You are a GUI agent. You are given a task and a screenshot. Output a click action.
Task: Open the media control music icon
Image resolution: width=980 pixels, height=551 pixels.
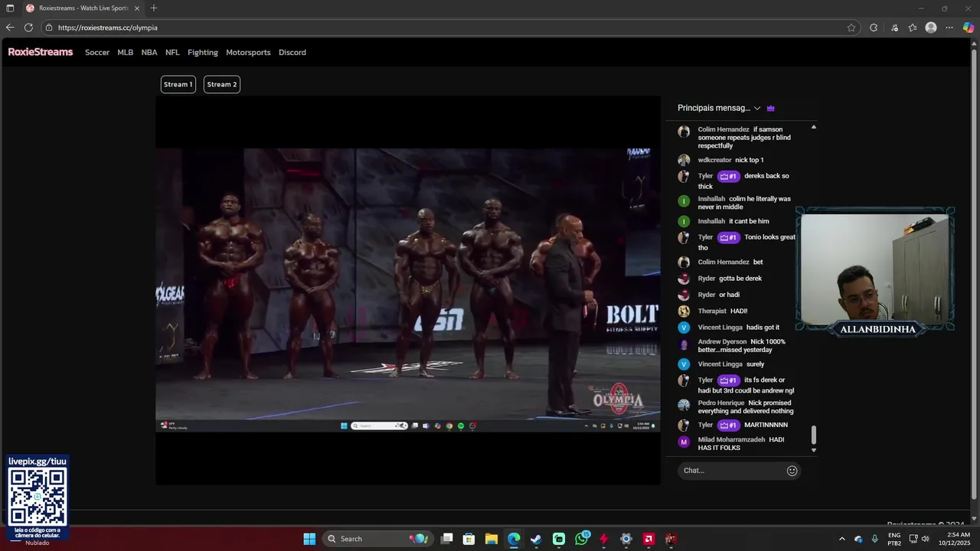(x=894, y=28)
